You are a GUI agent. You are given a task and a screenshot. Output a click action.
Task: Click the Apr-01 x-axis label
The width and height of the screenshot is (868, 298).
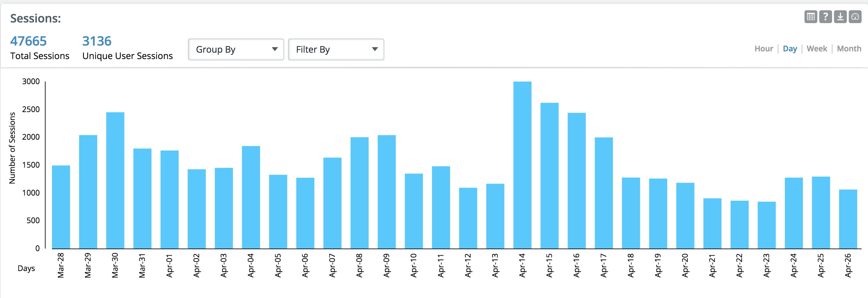coord(169,266)
